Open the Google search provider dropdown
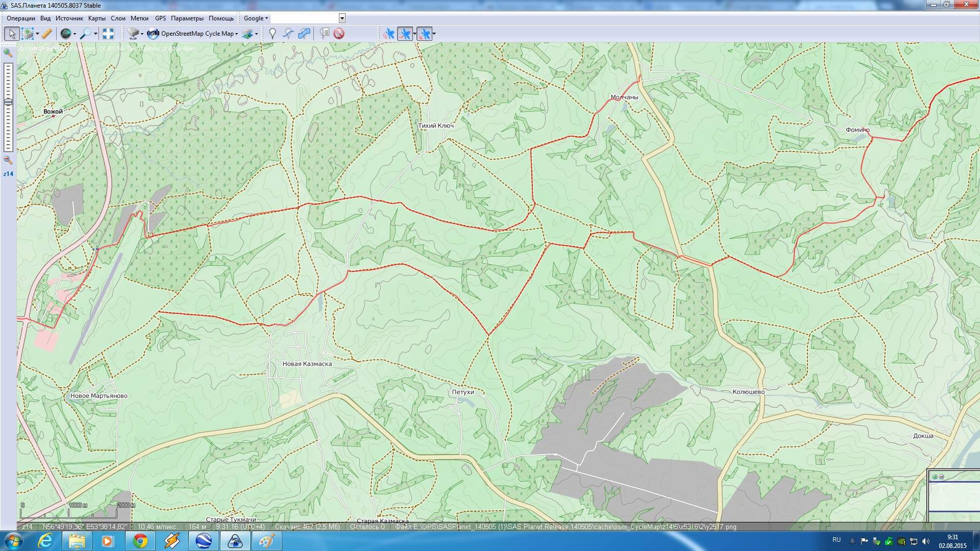 [256, 18]
